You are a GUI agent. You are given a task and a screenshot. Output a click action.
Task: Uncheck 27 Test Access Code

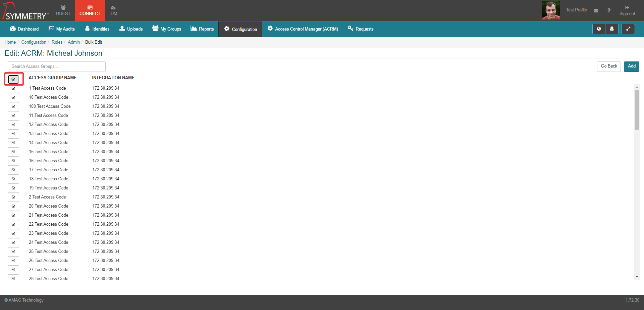(x=13, y=270)
